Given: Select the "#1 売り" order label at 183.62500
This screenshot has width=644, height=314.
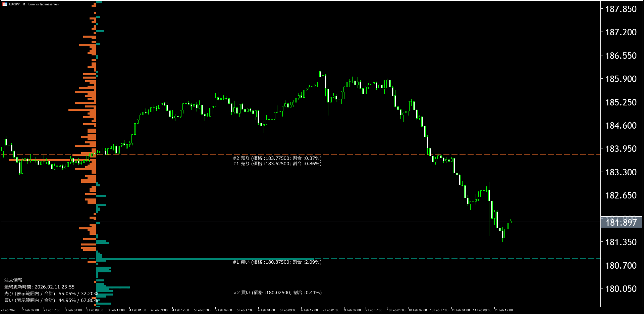Looking at the screenshot, I should pyautogui.click(x=277, y=164).
